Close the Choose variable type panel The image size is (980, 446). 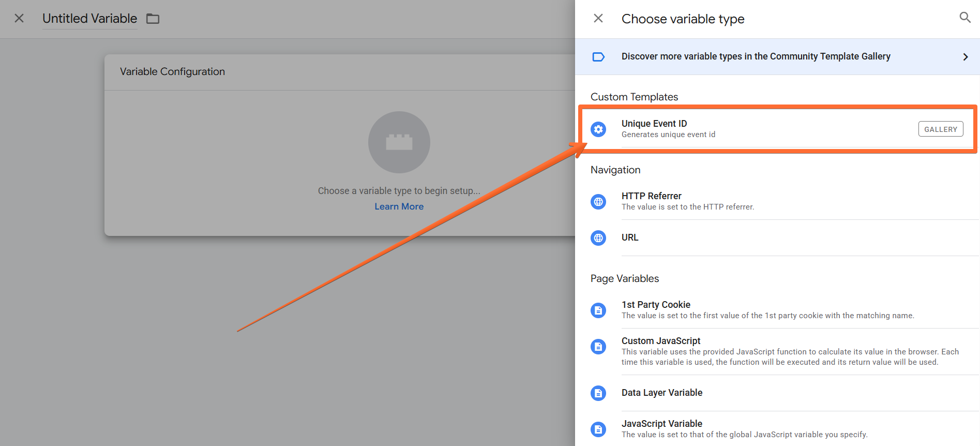[598, 19]
